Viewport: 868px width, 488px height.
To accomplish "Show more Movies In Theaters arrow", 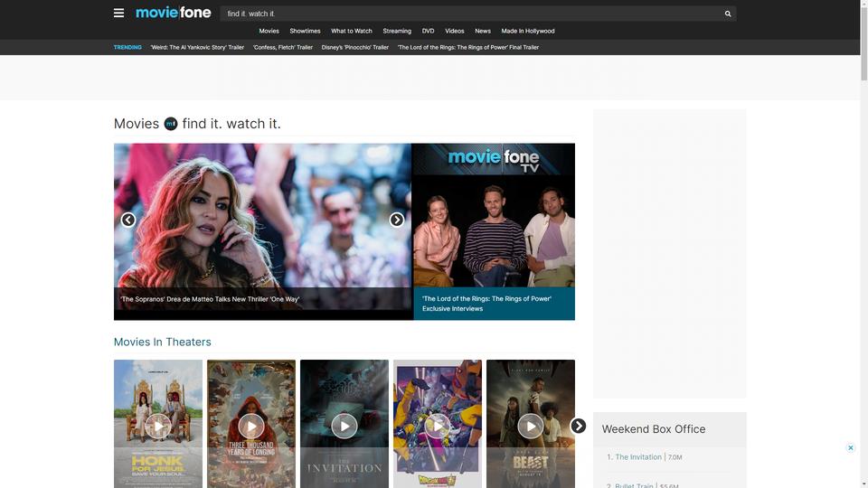I will click(x=578, y=426).
